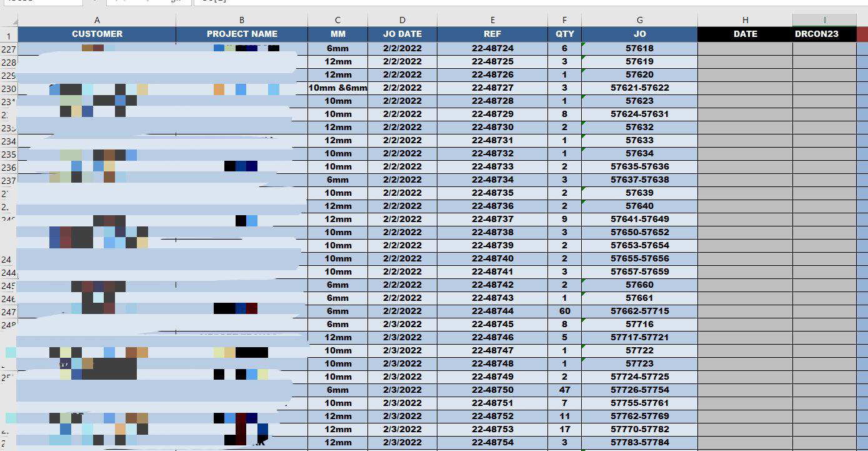Select column E header
Viewport: 868px width, 451px height.
492,20
